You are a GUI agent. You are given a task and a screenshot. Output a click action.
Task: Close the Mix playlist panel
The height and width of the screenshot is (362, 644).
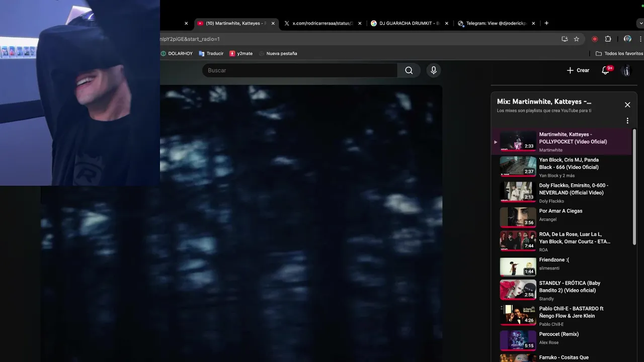[627, 105]
